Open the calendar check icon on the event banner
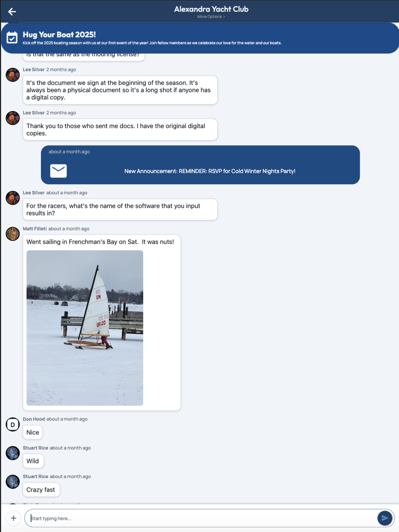The height and width of the screenshot is (532, 399). [x=12, y=38]
